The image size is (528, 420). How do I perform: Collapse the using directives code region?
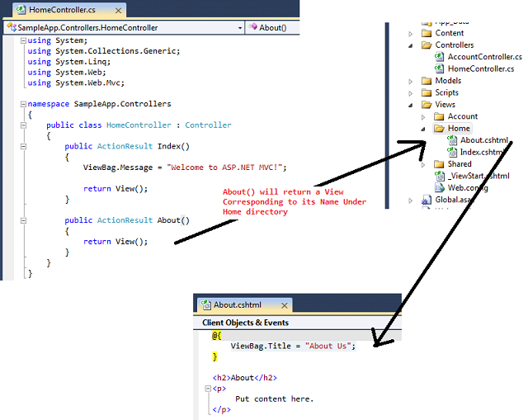tap(22, 40)
